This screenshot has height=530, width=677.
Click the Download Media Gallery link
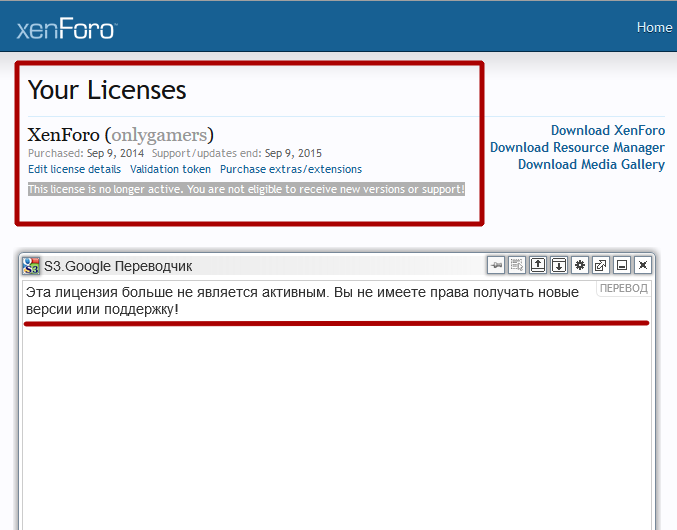point(591,164)
